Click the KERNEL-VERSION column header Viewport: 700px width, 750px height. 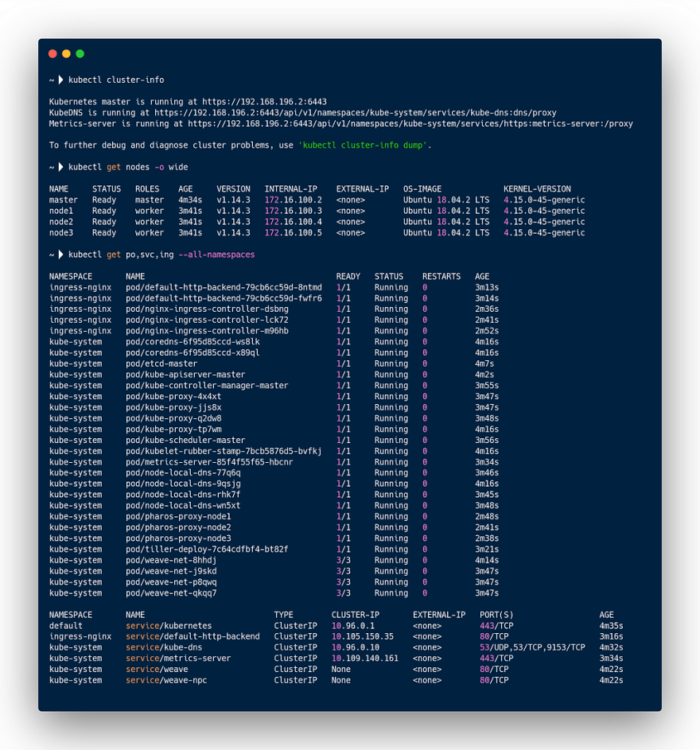click(x=537, y=189)
